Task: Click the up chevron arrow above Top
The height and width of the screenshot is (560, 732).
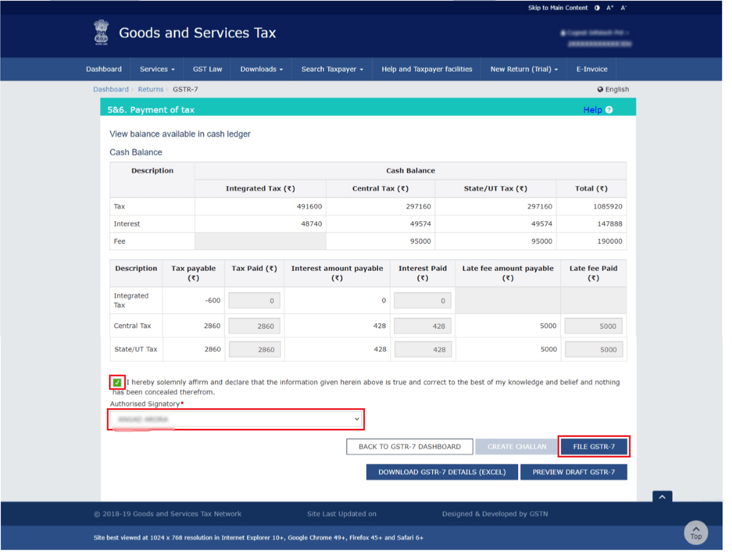Action: coord(662,497)
